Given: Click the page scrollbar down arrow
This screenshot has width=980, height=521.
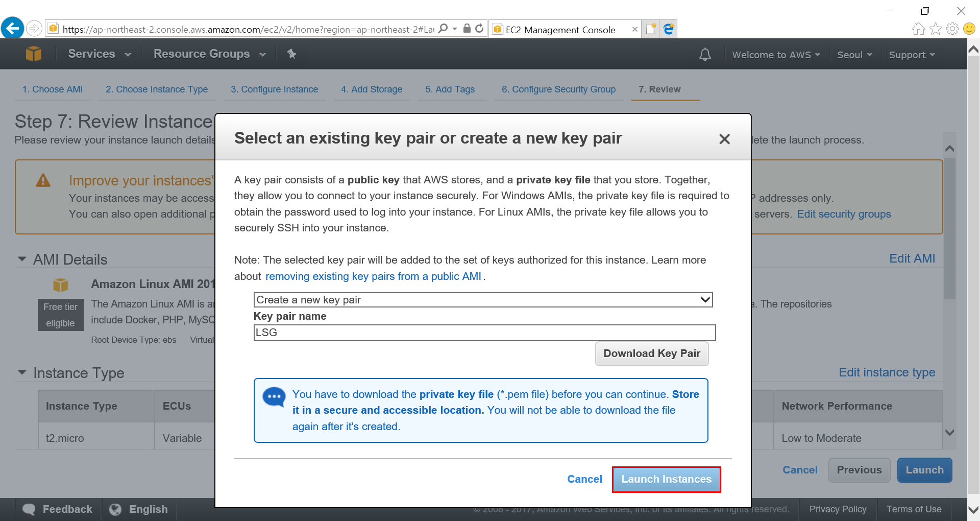Looking at the screenshot, I should click(973, 509).
